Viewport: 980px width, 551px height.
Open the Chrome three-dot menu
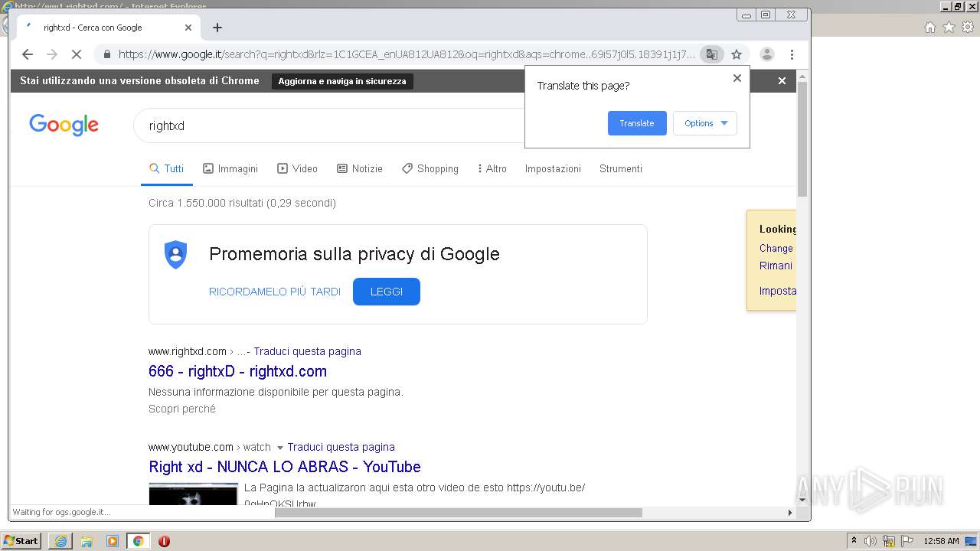792,54
